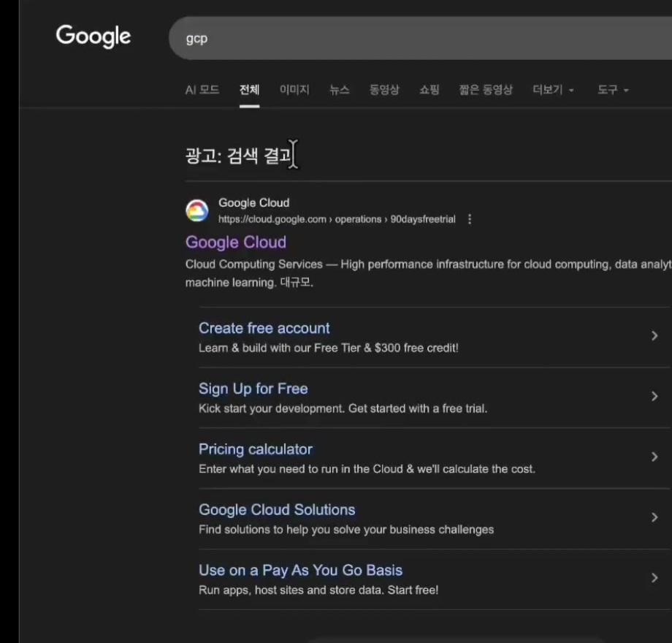
Task: Click the Google Cloud Solutions sitelink
Action: click(277, 509)
